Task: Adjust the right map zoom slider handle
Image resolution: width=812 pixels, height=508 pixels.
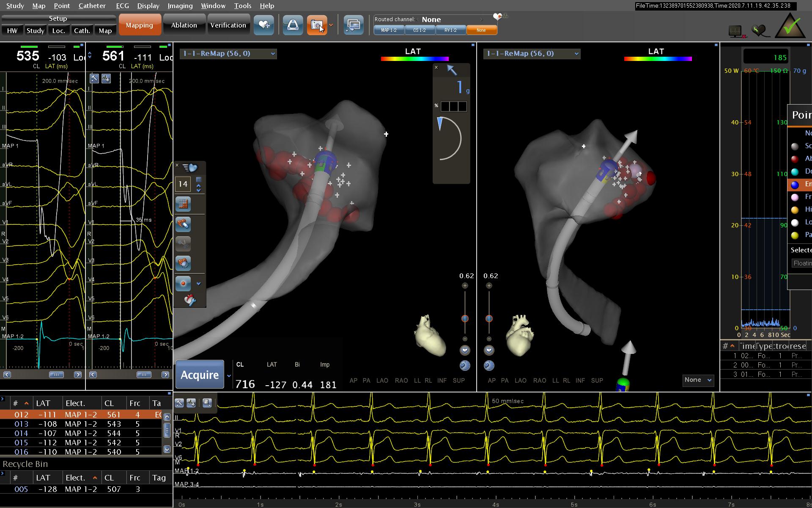Action: point(489,318)
